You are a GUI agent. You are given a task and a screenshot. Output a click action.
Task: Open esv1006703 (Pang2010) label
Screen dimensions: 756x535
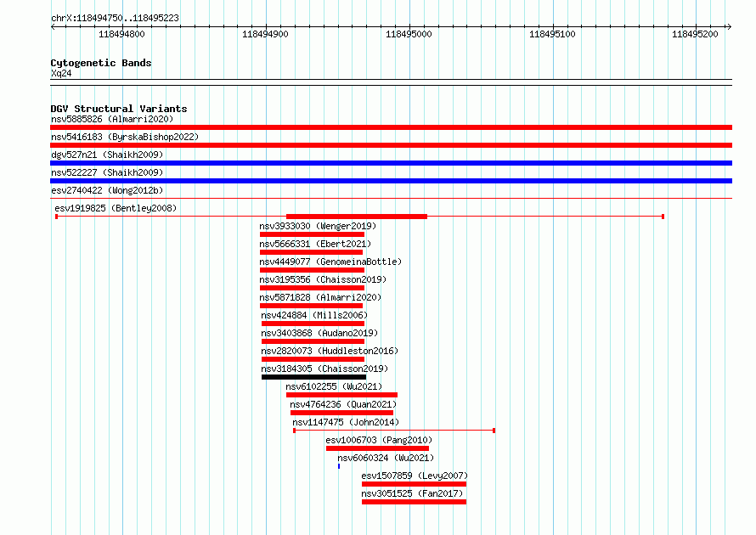(379, 440)
